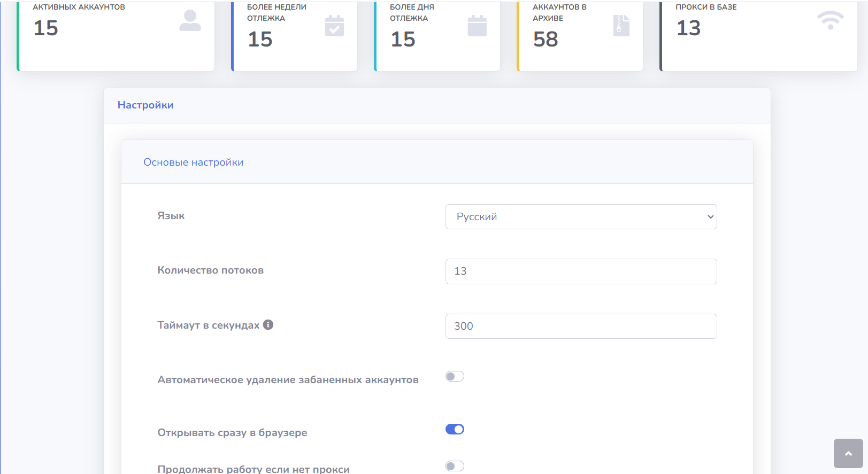The width and height of the screenshot is (868, 474).
Task: Click the Основые настройки section heading
Action: [x=193, y=162]
